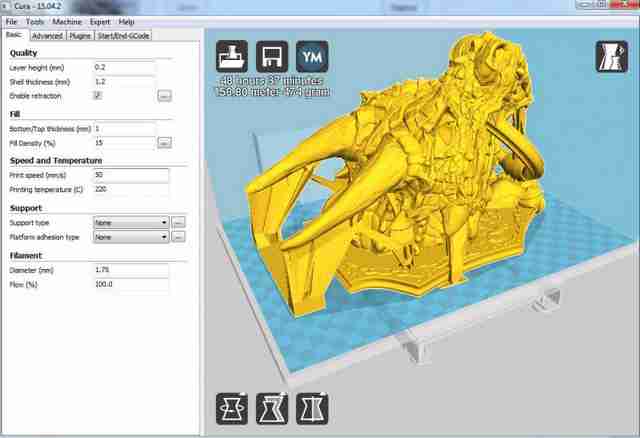The image size is (640, 438).
Task: Open the Expert menu
Action: [100, 22]
